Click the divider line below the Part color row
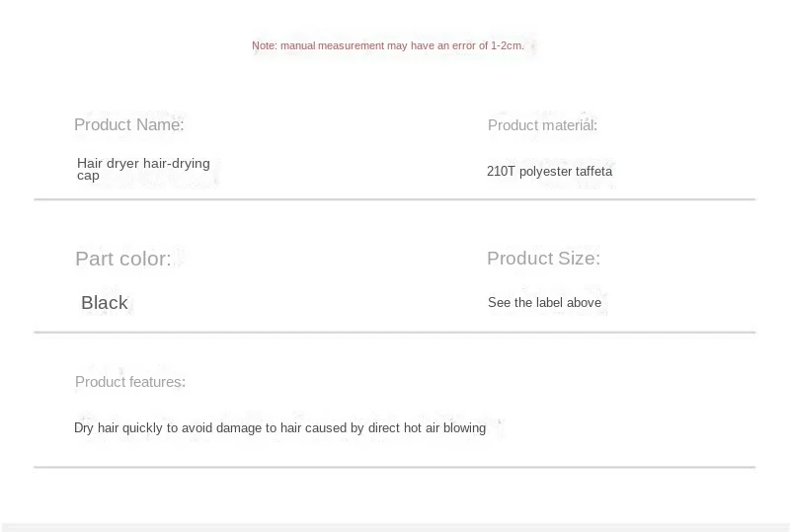 click(395, 333)
